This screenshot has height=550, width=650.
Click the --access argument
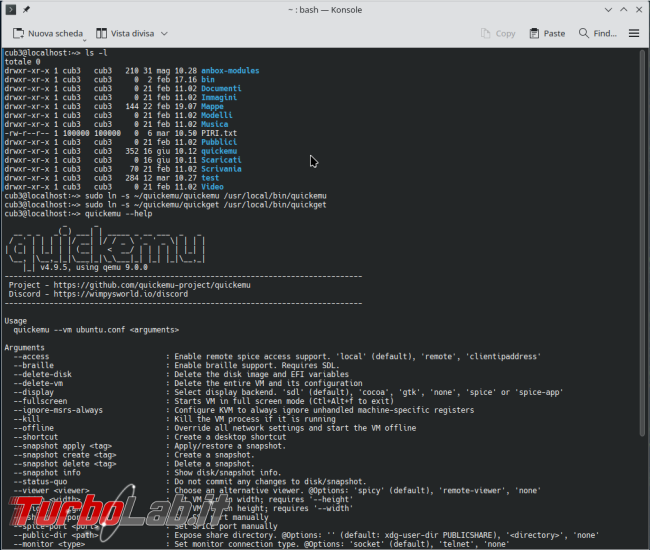[31, 357]
